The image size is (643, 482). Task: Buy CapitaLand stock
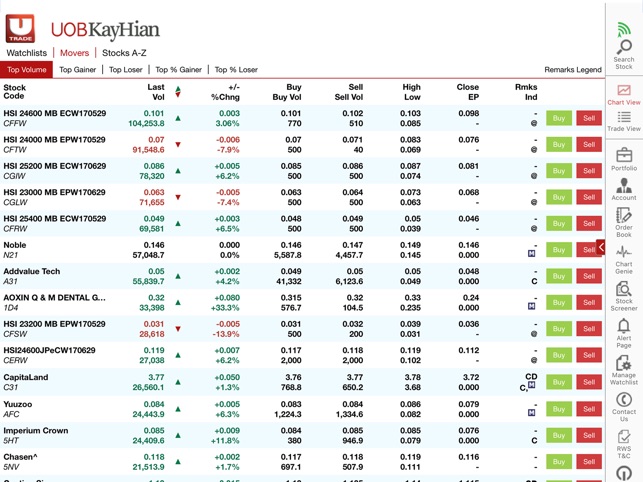559,382
